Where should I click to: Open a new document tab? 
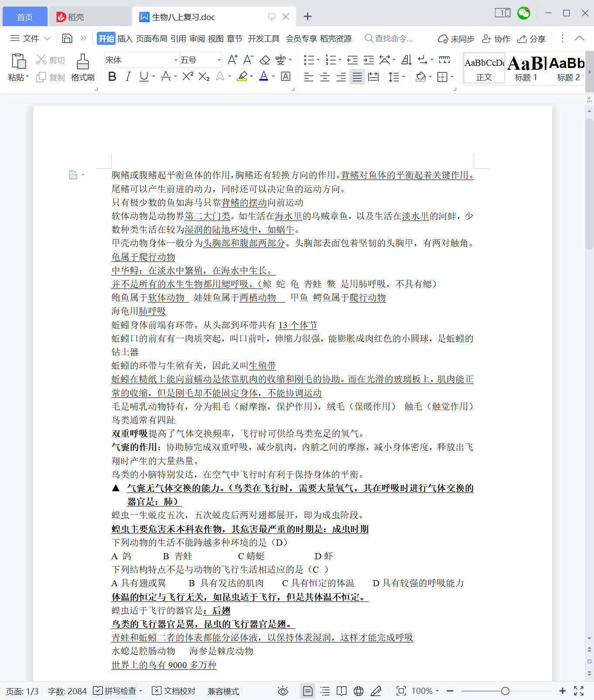click(307, 17)
